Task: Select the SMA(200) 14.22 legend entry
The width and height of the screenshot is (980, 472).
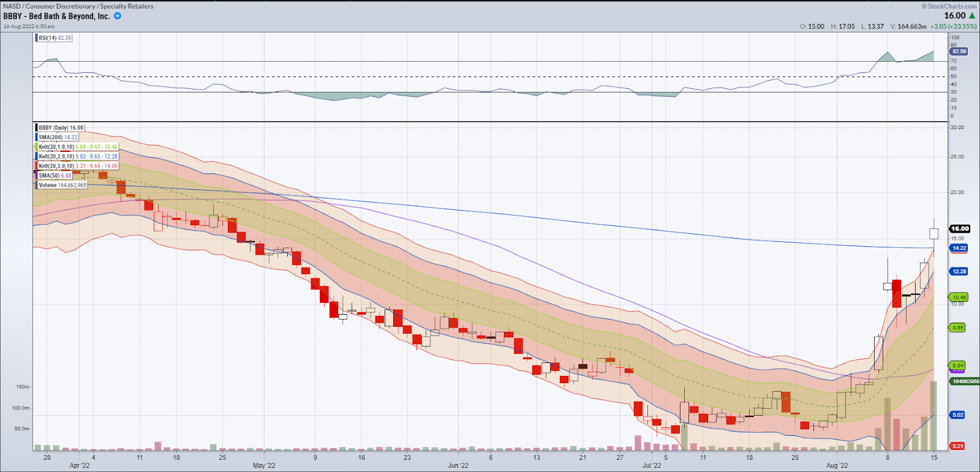Action: point(57,137)
